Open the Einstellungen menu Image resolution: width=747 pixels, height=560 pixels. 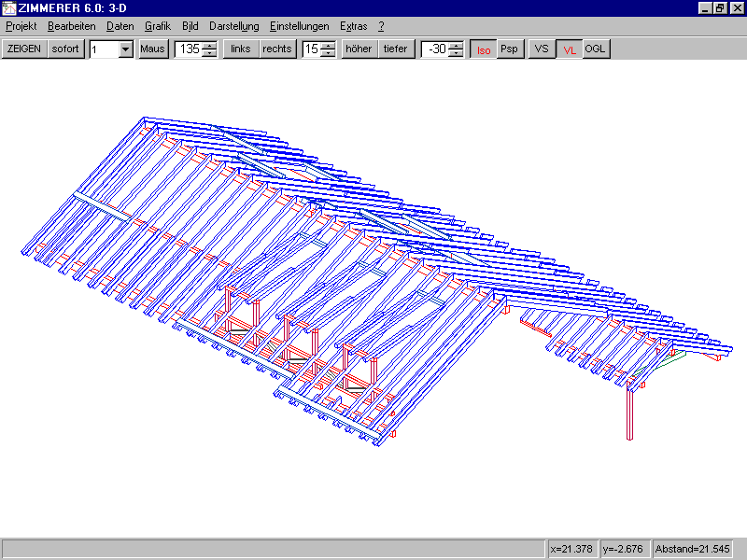[x=299, y=26]
